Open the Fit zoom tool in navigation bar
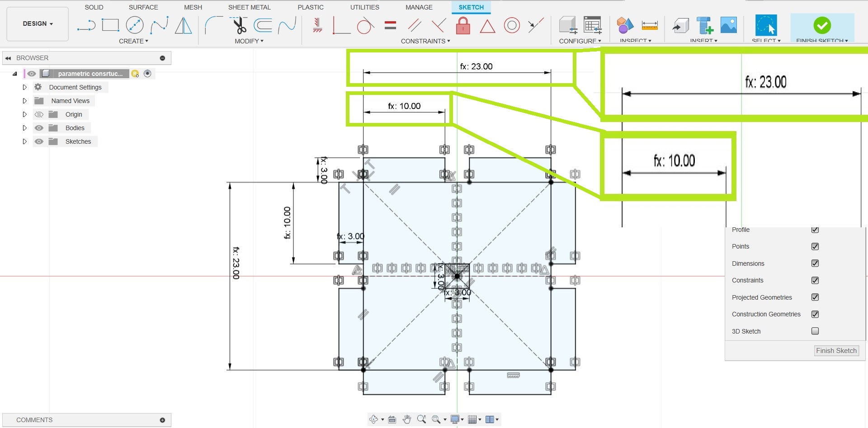This screenshot has height=428, width=868. point(436,419)
